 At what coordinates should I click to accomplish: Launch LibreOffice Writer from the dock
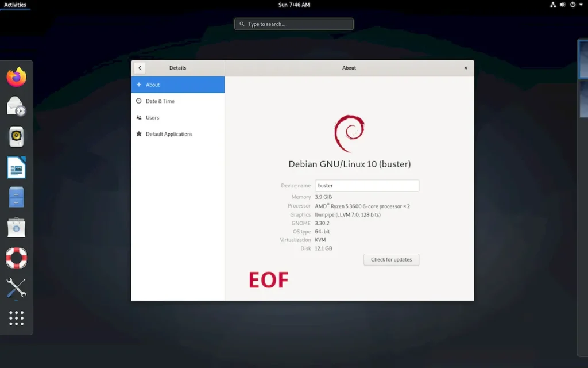tap(16, 167)
